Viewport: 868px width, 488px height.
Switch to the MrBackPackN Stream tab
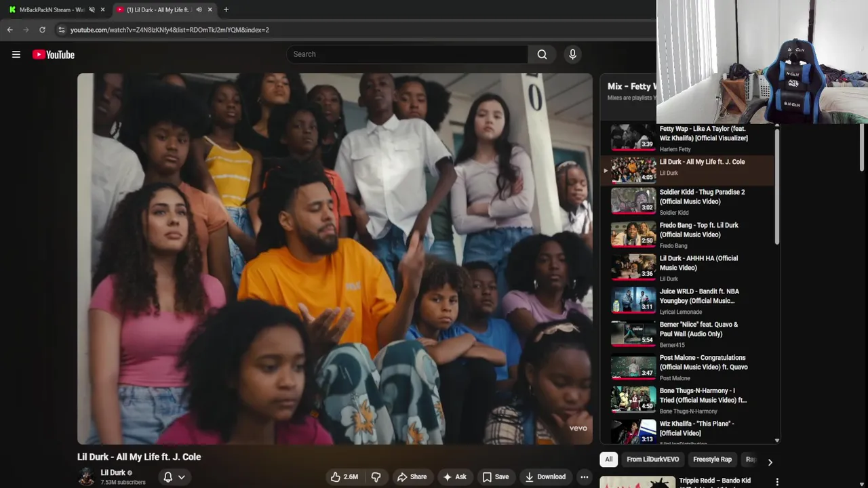click(x=52, y=9)
